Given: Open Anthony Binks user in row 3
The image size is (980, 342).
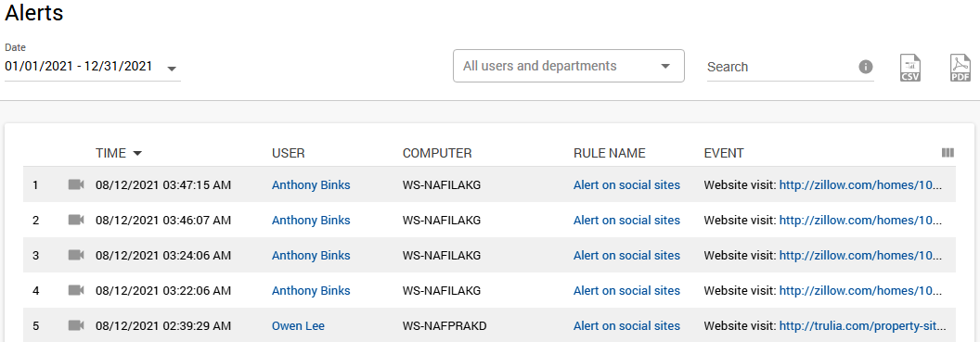Looking at the screenshot, I should point(311,255).
